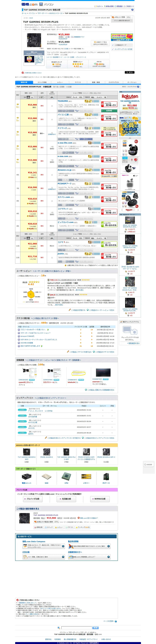Open the 満足度・レビュー star rating panel
Viewport: 156px width, 644px height.
78,64
